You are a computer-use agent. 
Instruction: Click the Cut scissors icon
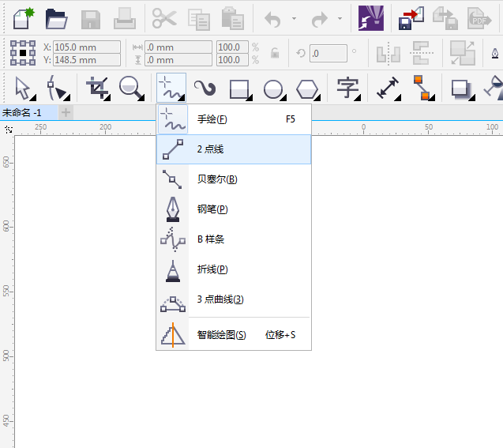coord(164,19)
